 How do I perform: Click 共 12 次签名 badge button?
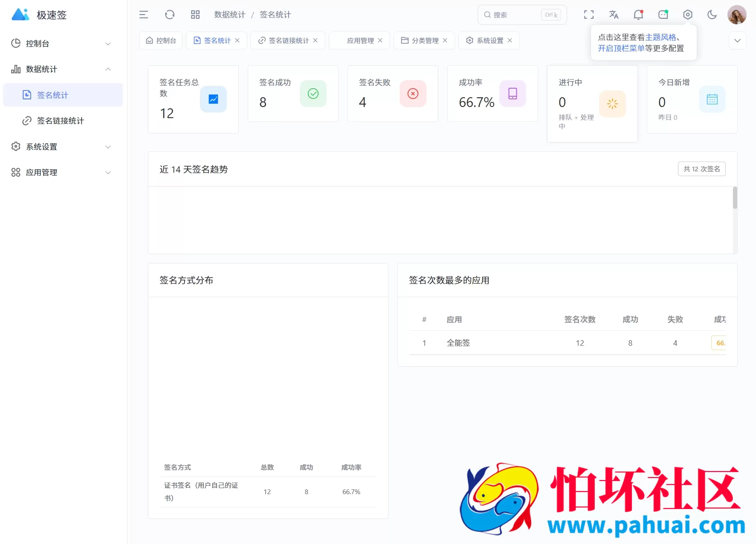click(x=701, y=169)
